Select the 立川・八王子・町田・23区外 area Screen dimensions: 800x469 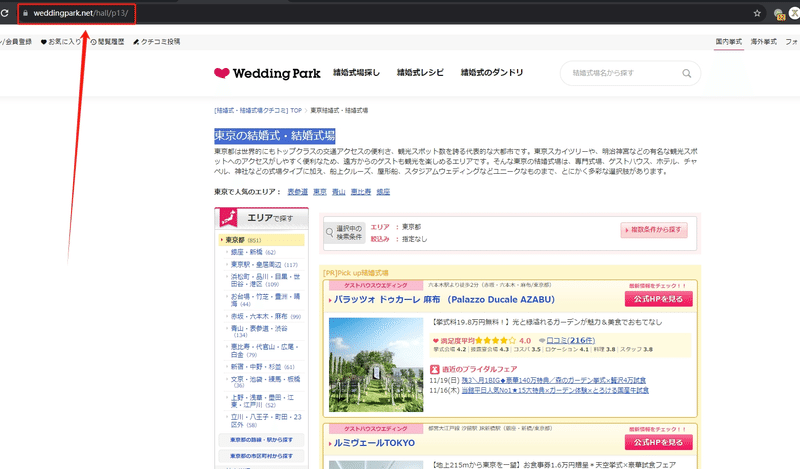pos(266,421)
